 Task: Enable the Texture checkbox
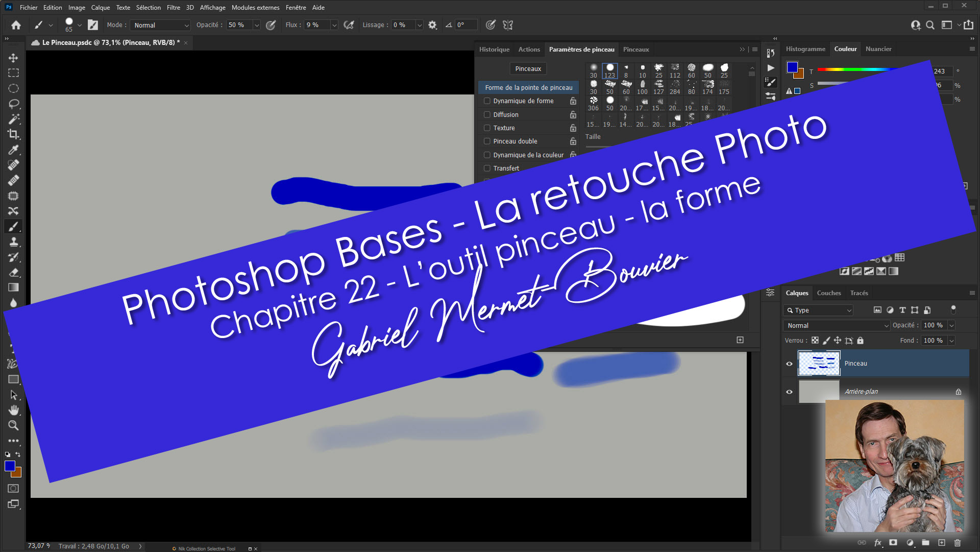(x=487, y=128)
